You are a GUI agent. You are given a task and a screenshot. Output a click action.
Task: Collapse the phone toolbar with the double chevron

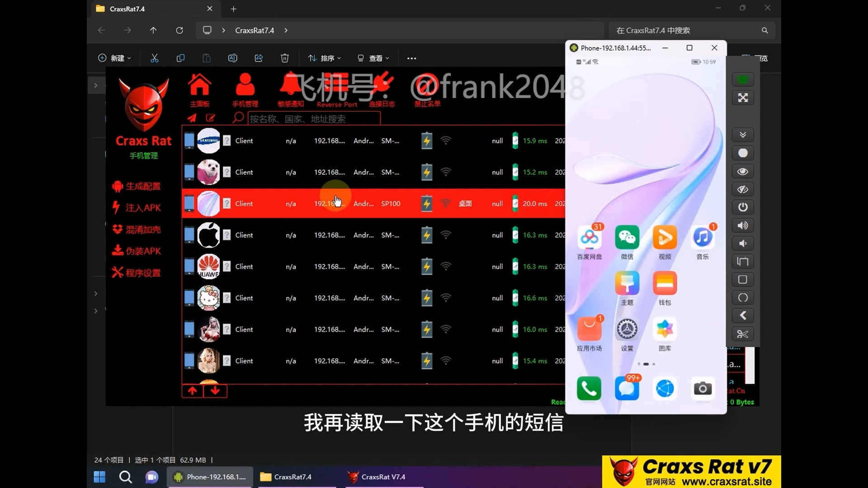pos(743,135)
